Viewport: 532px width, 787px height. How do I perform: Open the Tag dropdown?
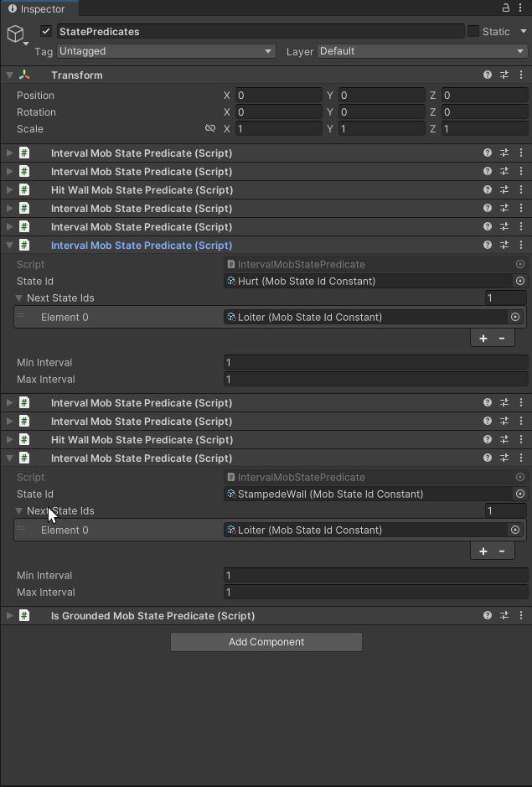(165, 51)
